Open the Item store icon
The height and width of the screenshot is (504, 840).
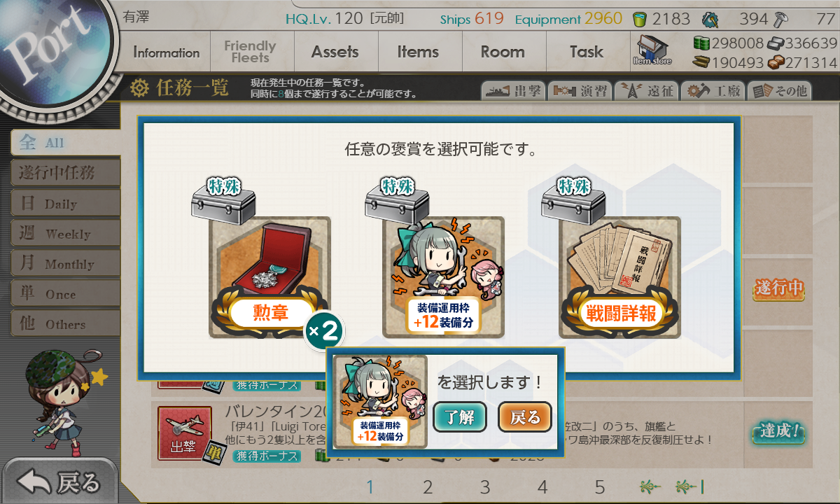[652, 50]
